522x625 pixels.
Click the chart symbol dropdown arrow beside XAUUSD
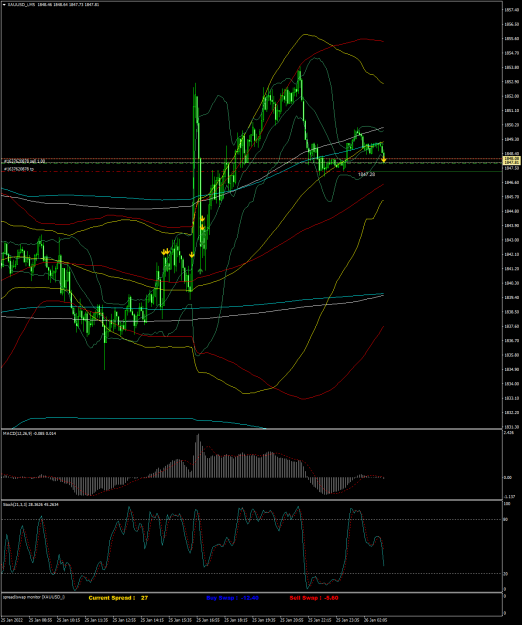(x=4, y=5)
